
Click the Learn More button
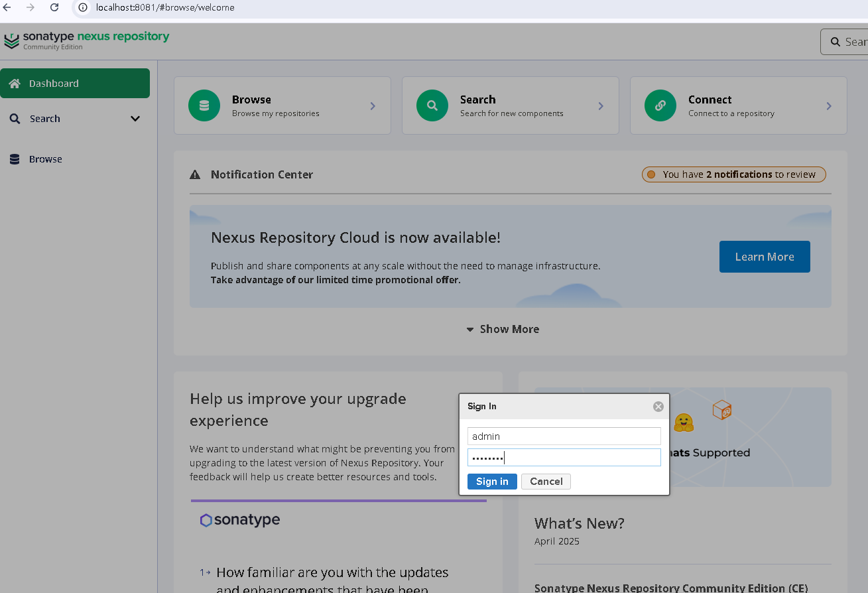coord(765,257)
